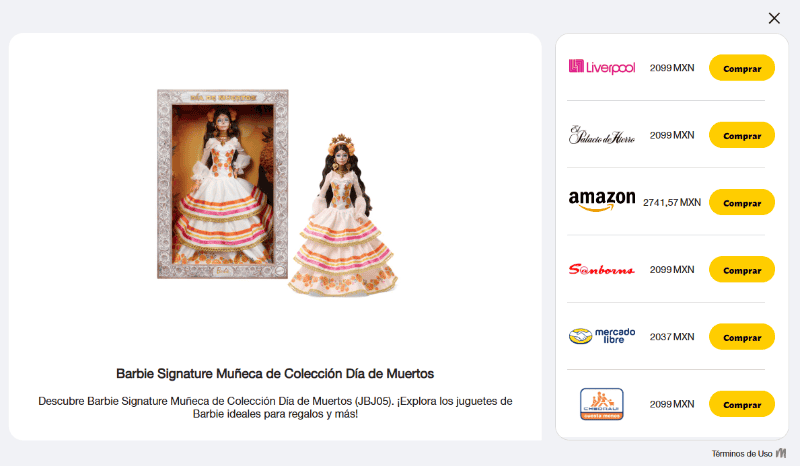Open the Términos de Uso link
The image size is (800, 466).
tap(742, 454)
